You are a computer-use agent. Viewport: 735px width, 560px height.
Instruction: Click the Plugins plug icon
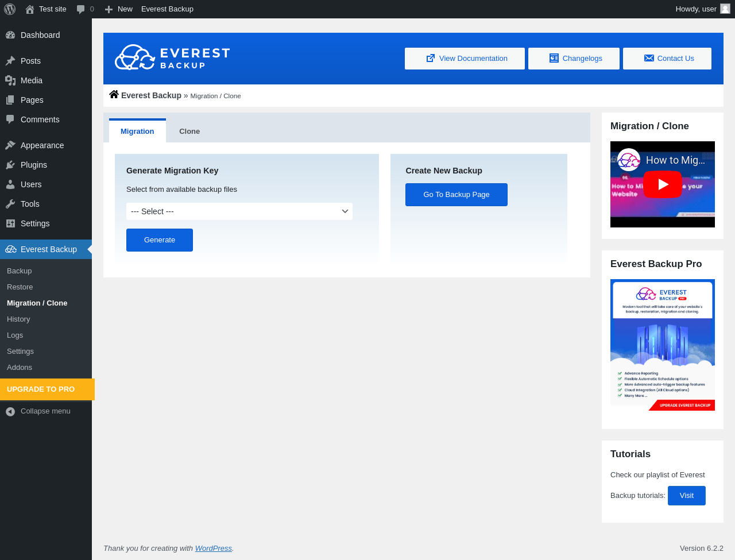tap(10, 165)
